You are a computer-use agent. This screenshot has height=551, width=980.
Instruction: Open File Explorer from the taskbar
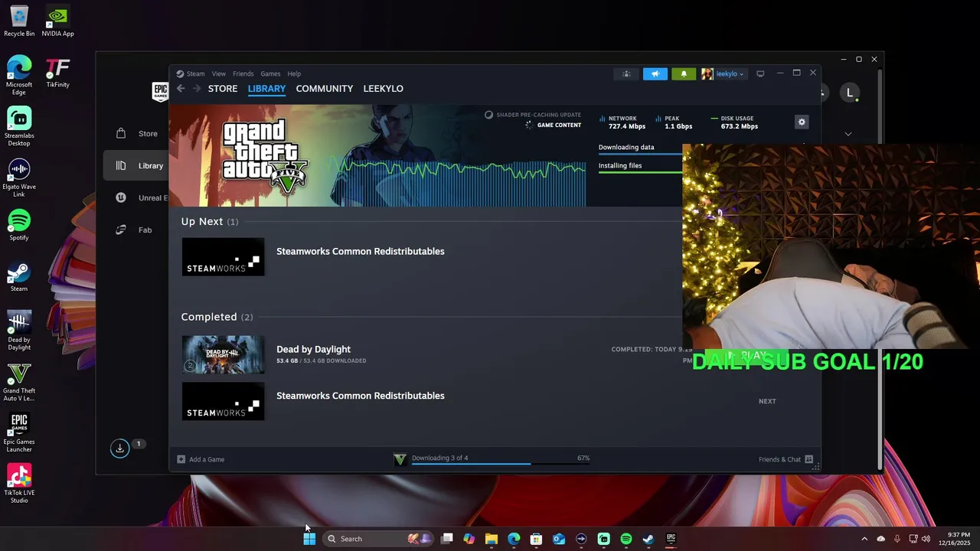pos(492,539)
